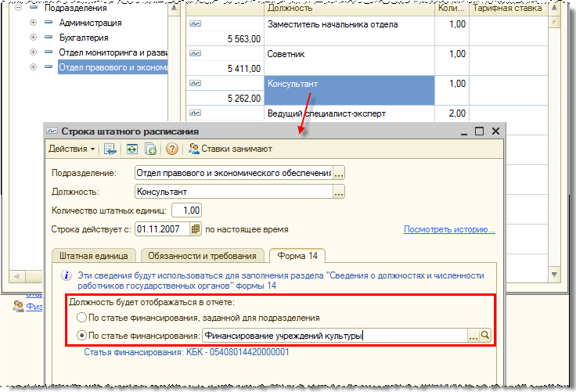Select the Отдел мониторинга tree item

[113, 52]
